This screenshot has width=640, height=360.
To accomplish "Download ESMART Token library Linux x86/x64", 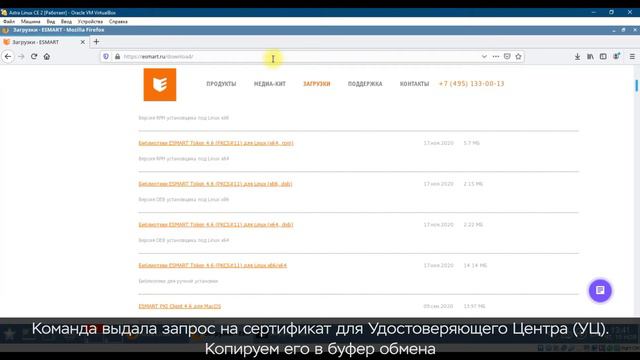I will click(x=213, y=266).
